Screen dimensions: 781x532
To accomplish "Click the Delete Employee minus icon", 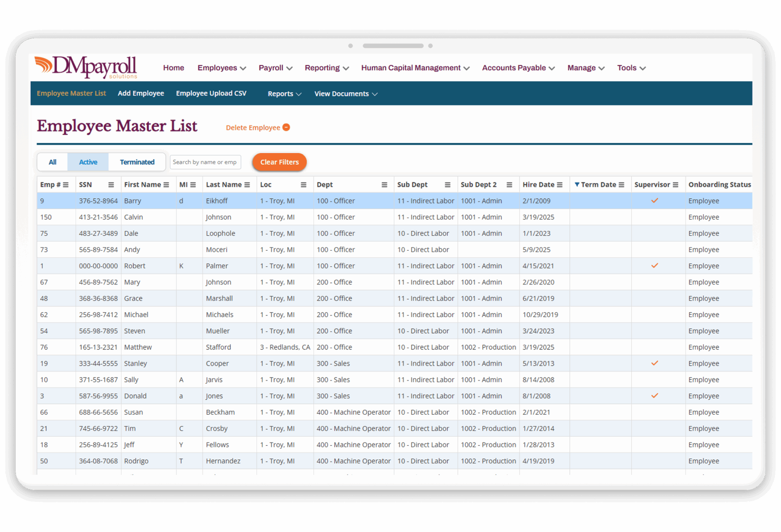I will coord(286,127).
